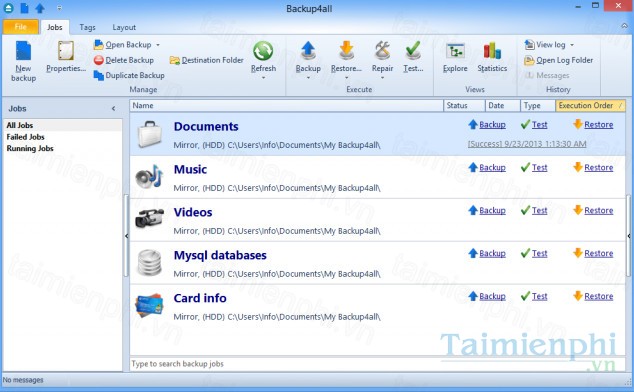Click Test link for Videos job

point(539,210)
